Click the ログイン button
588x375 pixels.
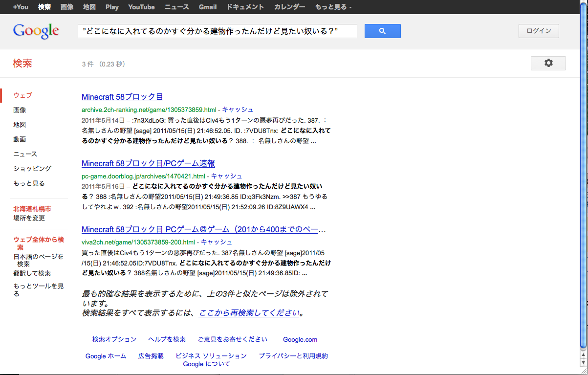[539, 31]
